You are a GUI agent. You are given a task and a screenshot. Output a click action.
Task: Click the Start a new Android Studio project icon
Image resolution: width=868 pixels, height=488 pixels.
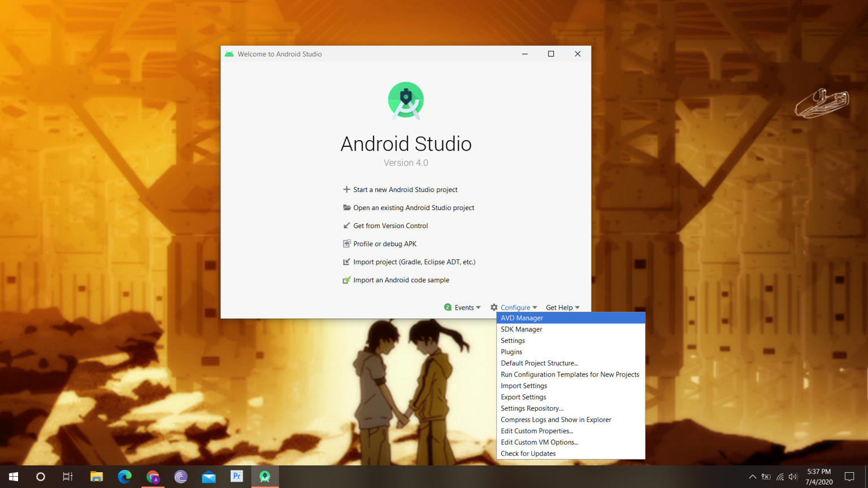[x=346, y=189]
